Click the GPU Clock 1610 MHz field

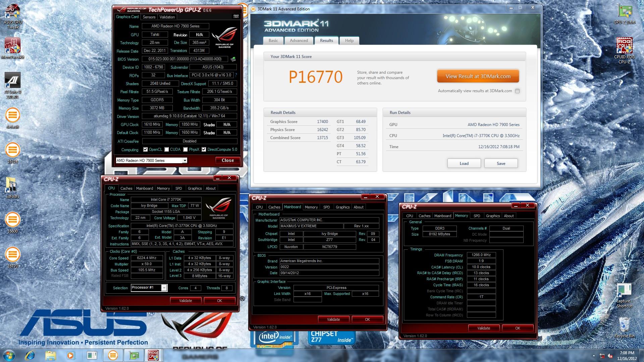tap(152, 124)
